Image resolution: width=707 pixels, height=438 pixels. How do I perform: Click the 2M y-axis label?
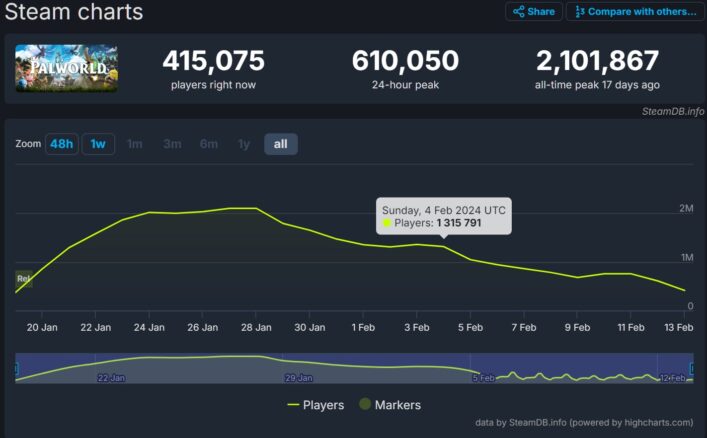click(686, 208)
